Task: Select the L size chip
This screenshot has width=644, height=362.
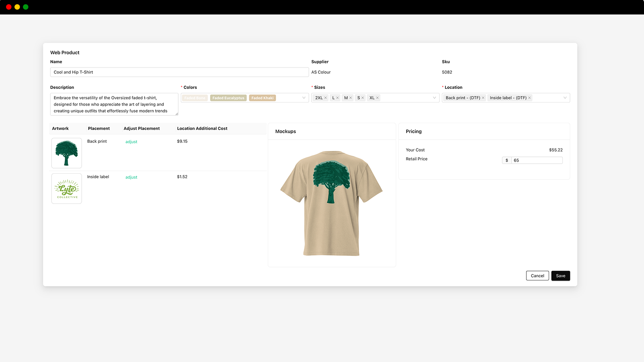Action: coord(333,97)
